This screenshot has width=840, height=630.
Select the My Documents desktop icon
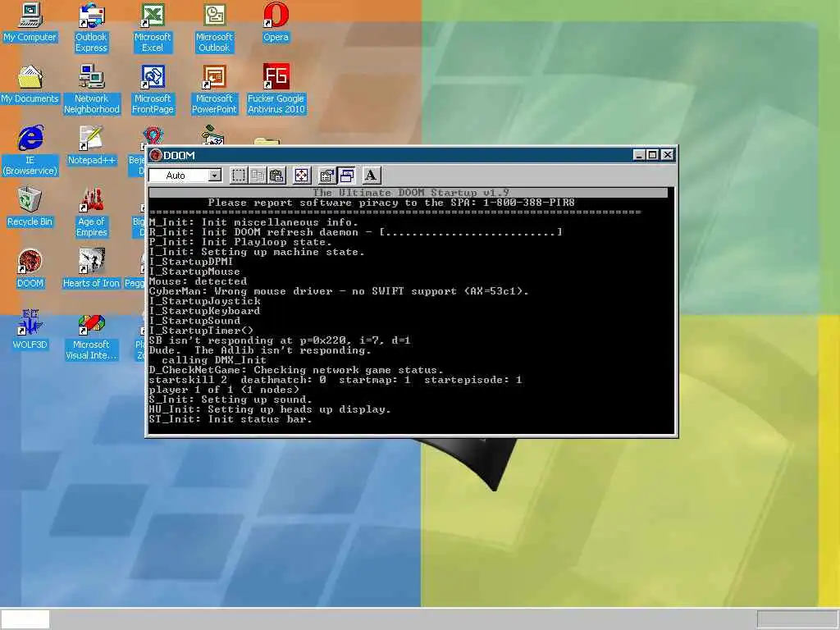point(30,84)
